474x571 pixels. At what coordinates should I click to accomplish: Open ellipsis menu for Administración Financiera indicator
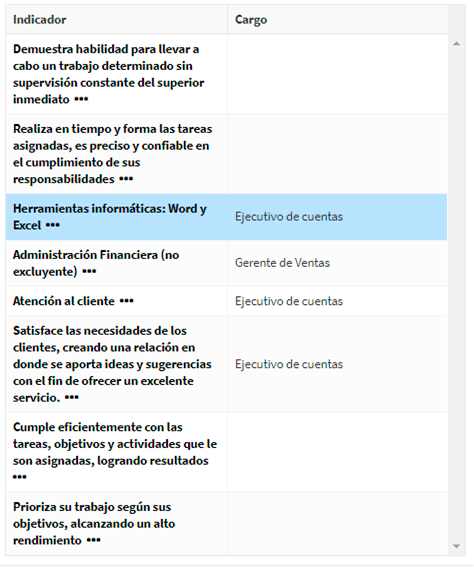click(89, 272)
